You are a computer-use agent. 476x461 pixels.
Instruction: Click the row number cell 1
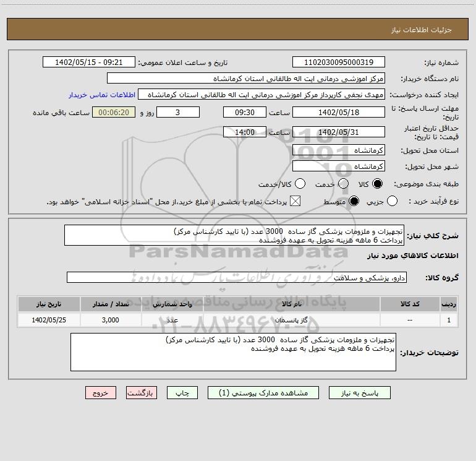click(x=449, y=321)
